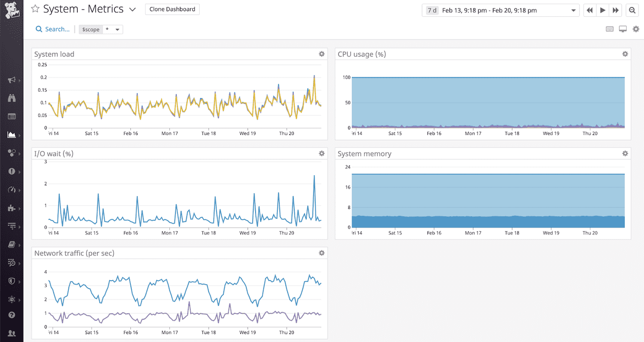The width and height of the screenshot is (644, 342).
Task: Open the CPU usage widget gear
Action: pyautogui.click(x=625, y=54)
